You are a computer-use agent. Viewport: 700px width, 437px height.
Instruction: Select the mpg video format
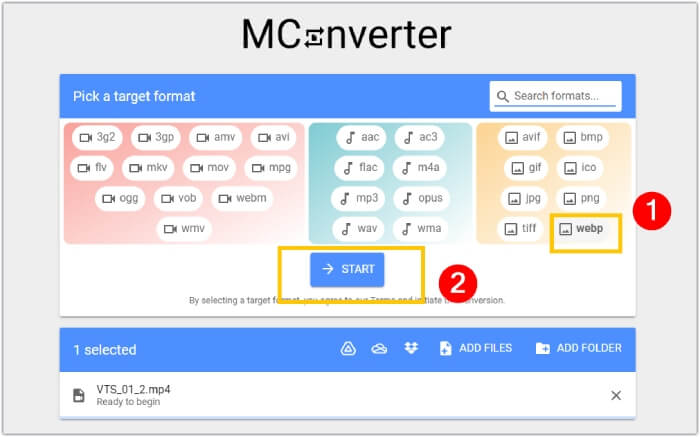[x=271, y=168]
